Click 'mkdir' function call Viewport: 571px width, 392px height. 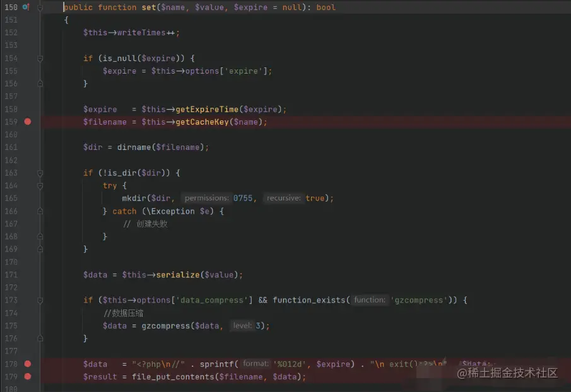[134, 198]
